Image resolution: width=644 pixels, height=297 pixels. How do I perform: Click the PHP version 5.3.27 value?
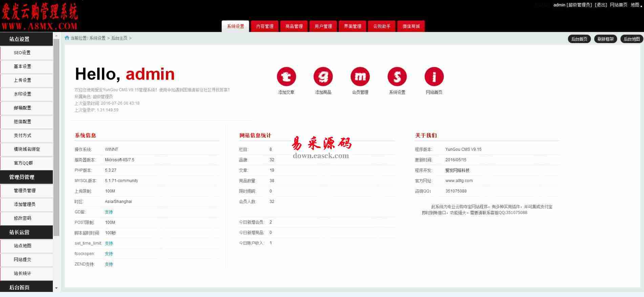pos(111,170)
